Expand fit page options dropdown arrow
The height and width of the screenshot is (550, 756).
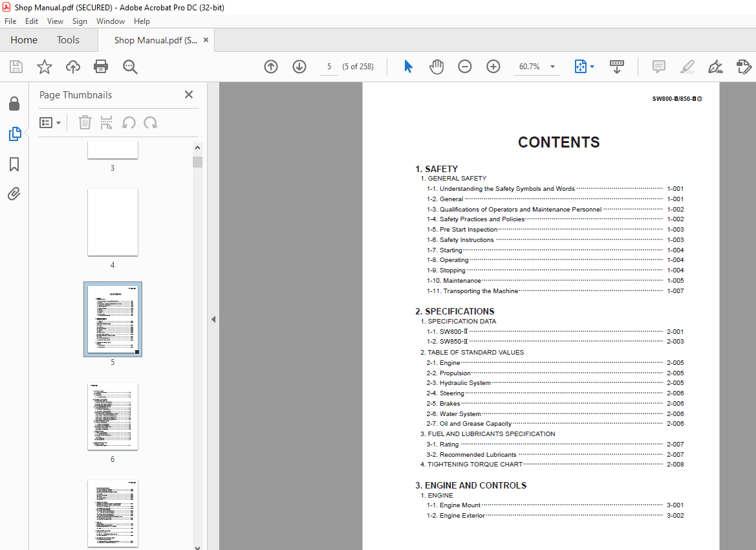[592, 67]
